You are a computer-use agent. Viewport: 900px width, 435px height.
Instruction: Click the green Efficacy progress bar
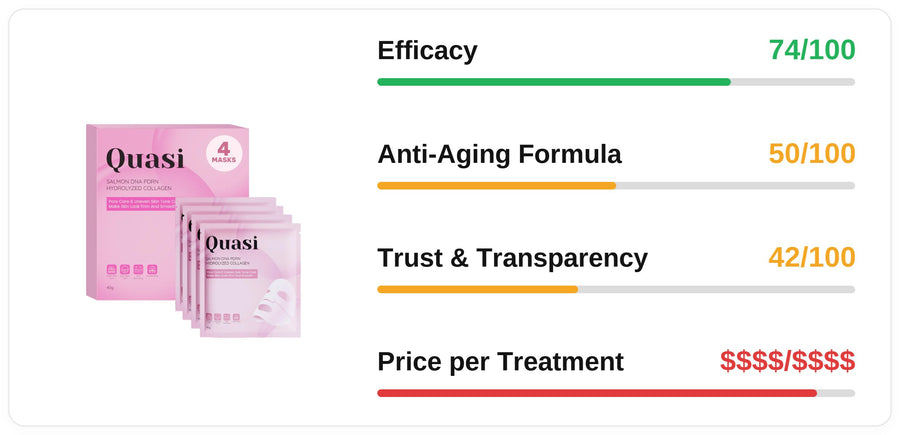(x=616, y=82)
